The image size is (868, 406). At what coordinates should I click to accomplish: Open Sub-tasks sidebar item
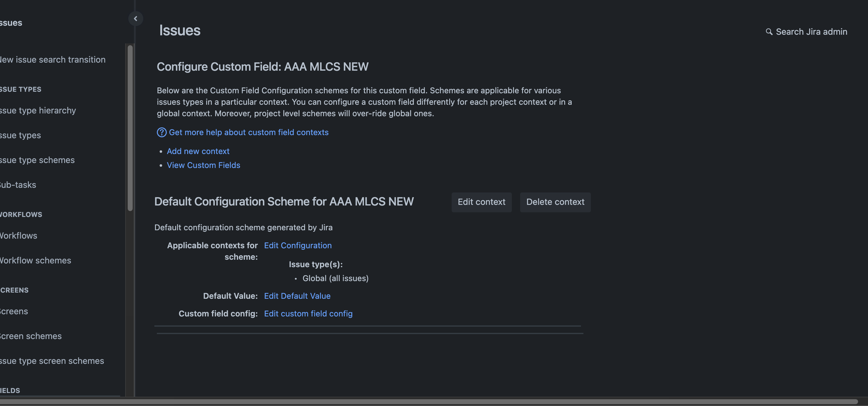[x=18, y=185]
